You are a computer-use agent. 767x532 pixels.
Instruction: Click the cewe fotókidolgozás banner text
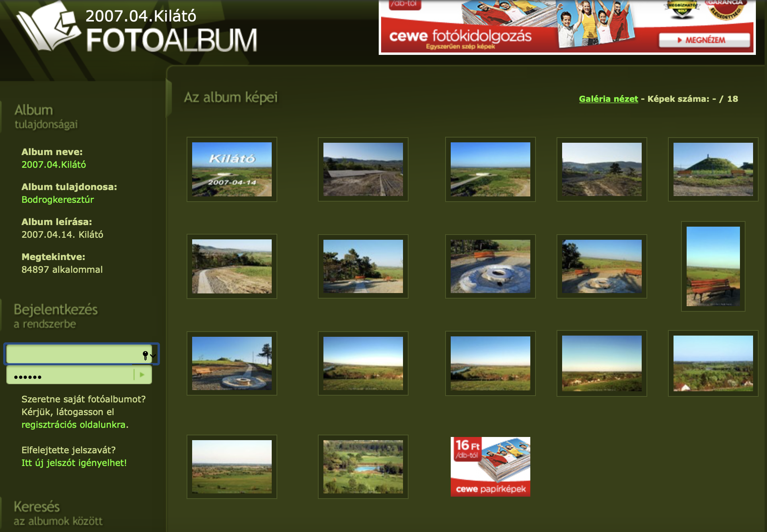click(460, 36)
